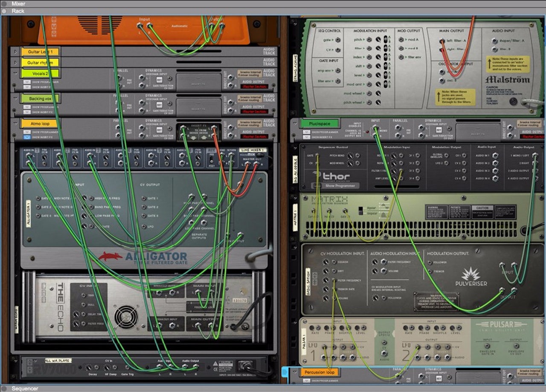The width and height of the screenshot is (546, 392).
Task: Click the KEY sidechain button on Vocals 2
Action: (159, 80)
